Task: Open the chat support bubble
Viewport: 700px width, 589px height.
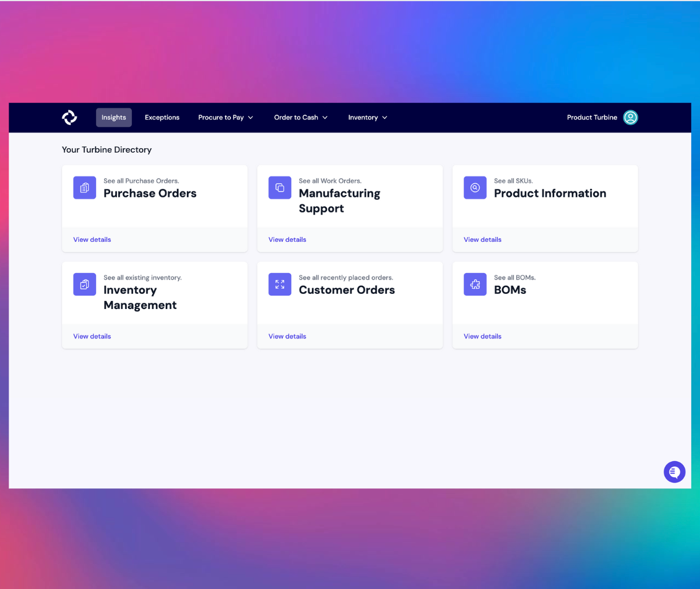Action: pos(674,472)
